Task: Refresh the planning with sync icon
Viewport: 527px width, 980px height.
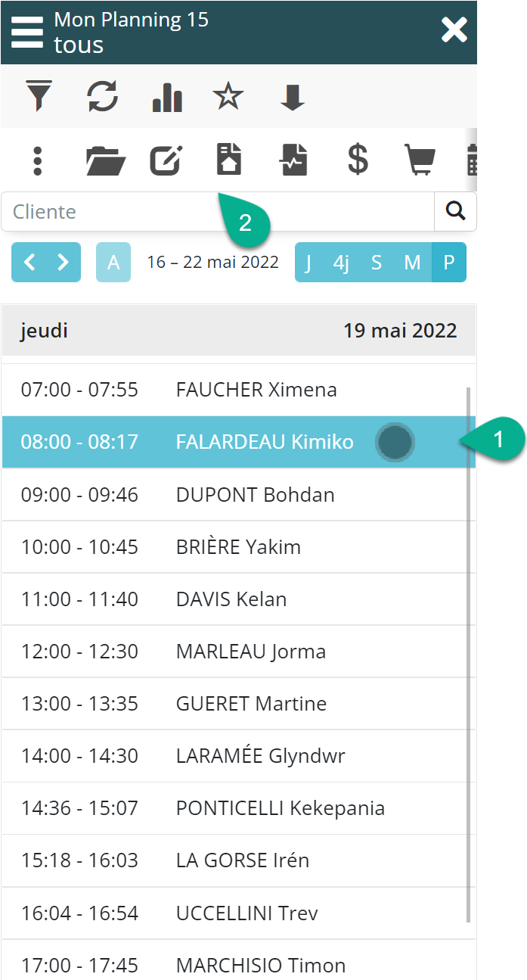Action: 102,98
